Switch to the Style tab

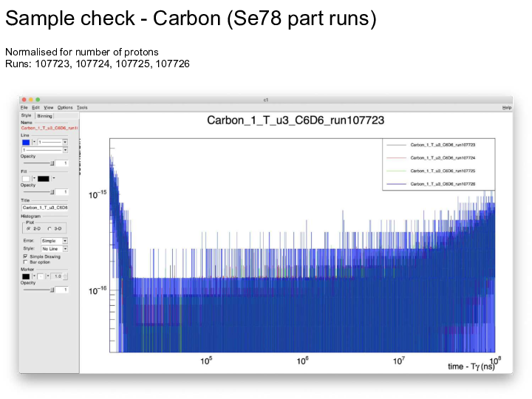coord(26,116)
